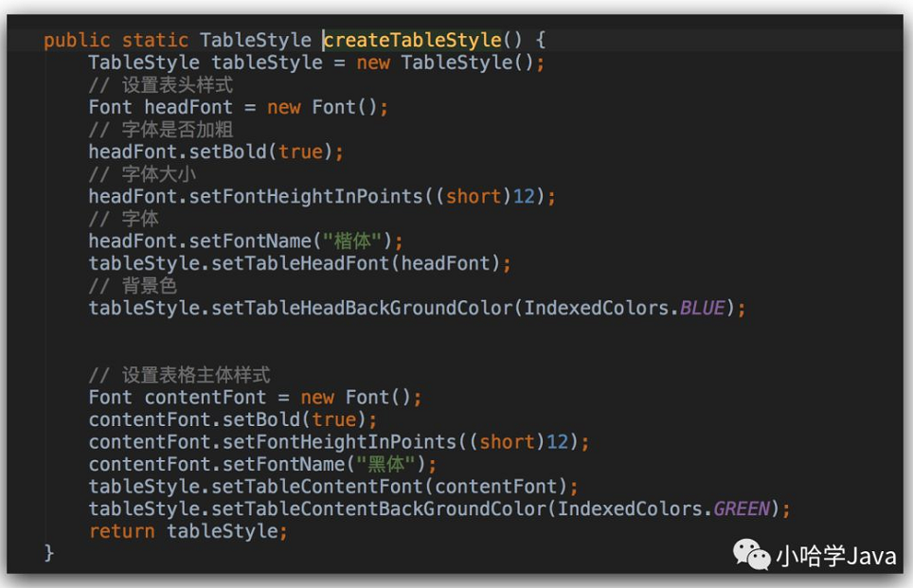Click the GREEN constant in IndexedColors.GREEN
The height and width of the screenshot is (588, 913).
coord(742,509)
